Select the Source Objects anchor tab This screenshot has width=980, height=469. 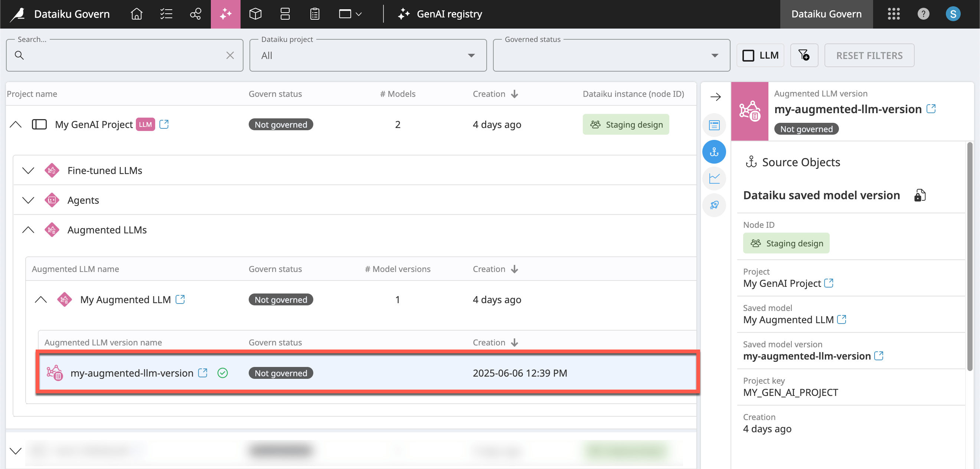tap(714, 152)
